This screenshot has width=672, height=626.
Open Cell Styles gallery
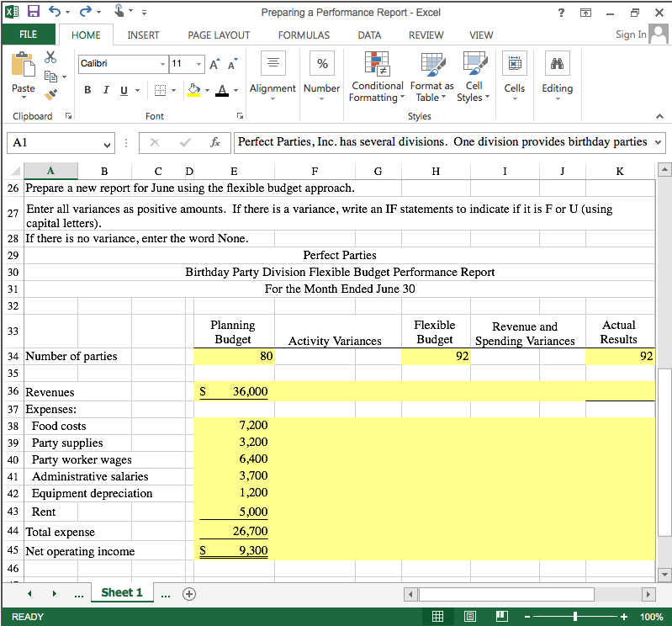[474, 77]
